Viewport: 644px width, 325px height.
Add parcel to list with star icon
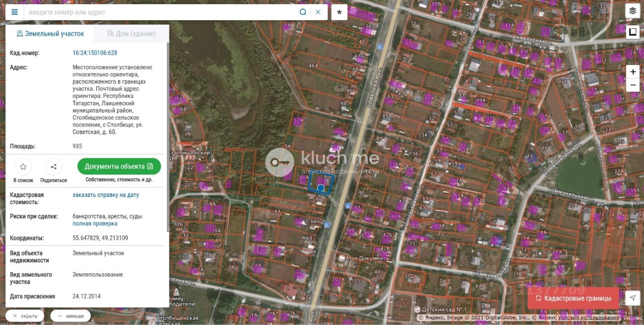[23, 167]
